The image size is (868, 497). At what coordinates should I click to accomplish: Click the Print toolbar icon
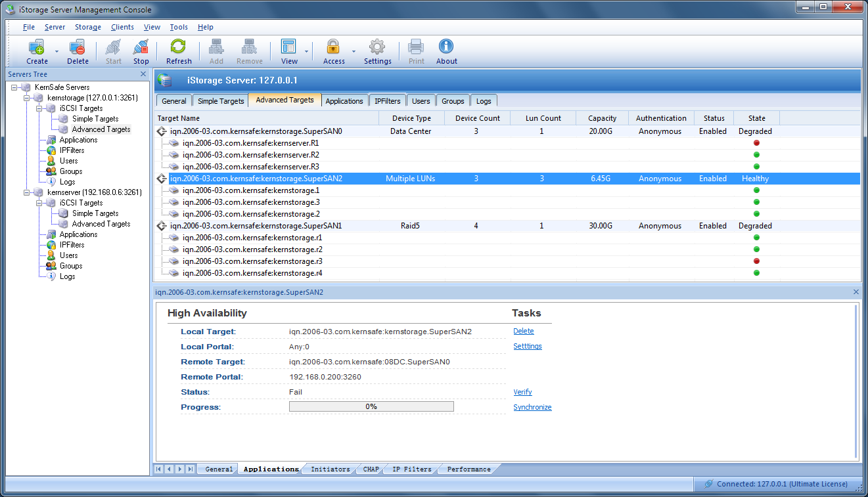coord(416,47)
